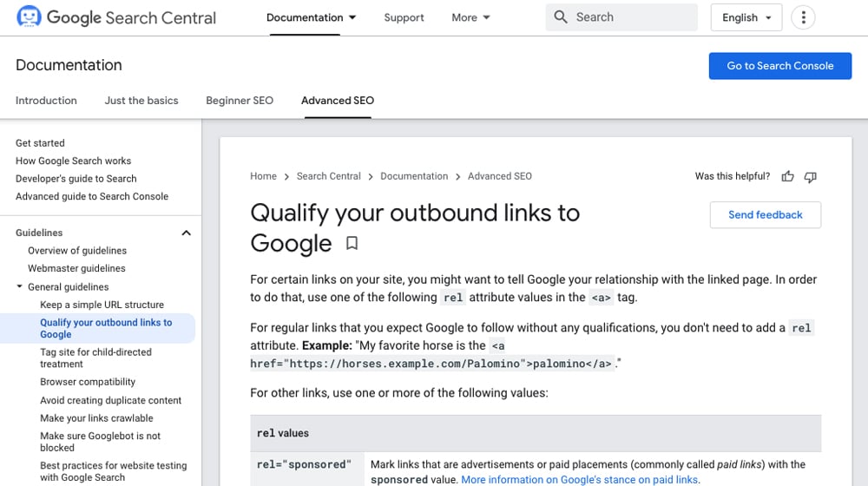
Task: Collapse the General guidelines tree arrow
Action: click(x=19, y=286)
